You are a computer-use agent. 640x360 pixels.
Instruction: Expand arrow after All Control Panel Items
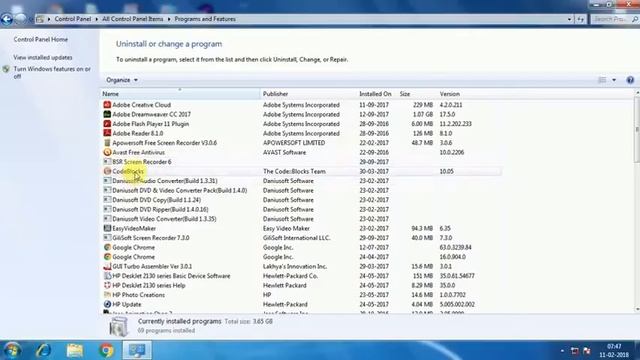point(169,19)
